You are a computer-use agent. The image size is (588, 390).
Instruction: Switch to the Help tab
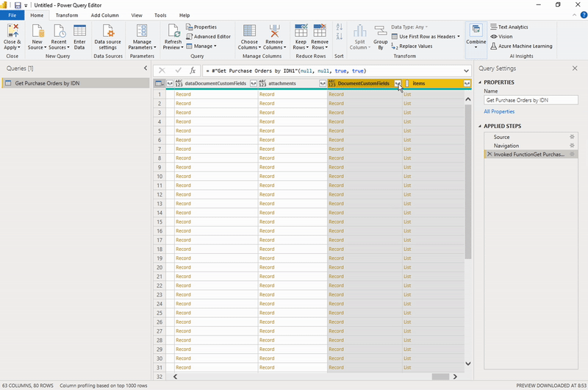(x=184, y=15)
